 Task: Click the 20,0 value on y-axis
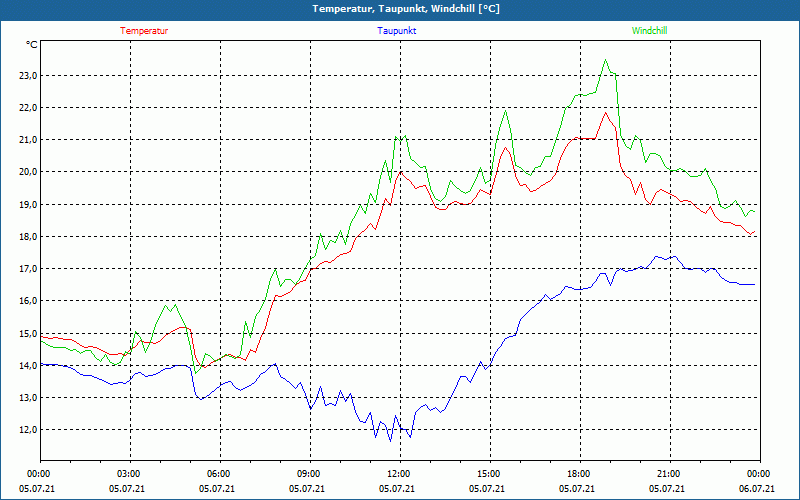click(x=28, y=172)
